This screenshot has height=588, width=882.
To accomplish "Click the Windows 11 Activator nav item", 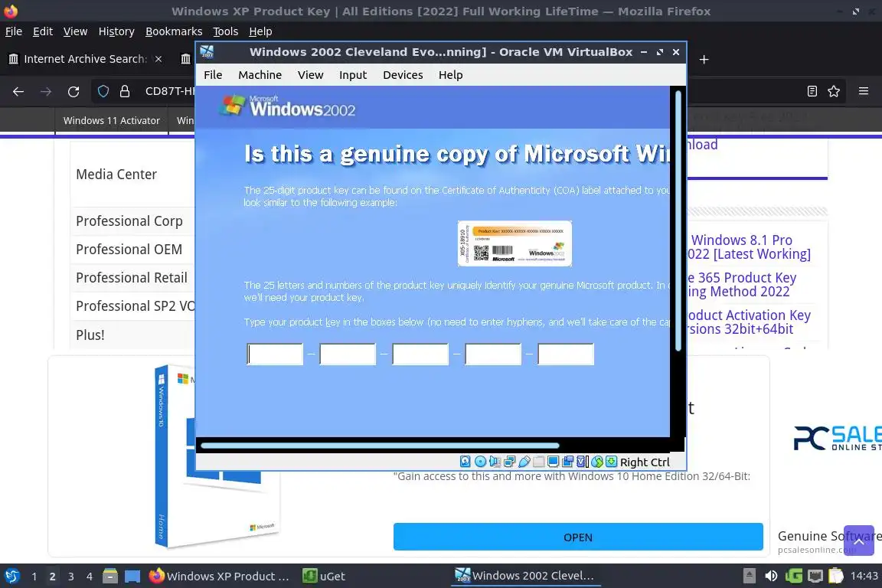I will 111,120.
